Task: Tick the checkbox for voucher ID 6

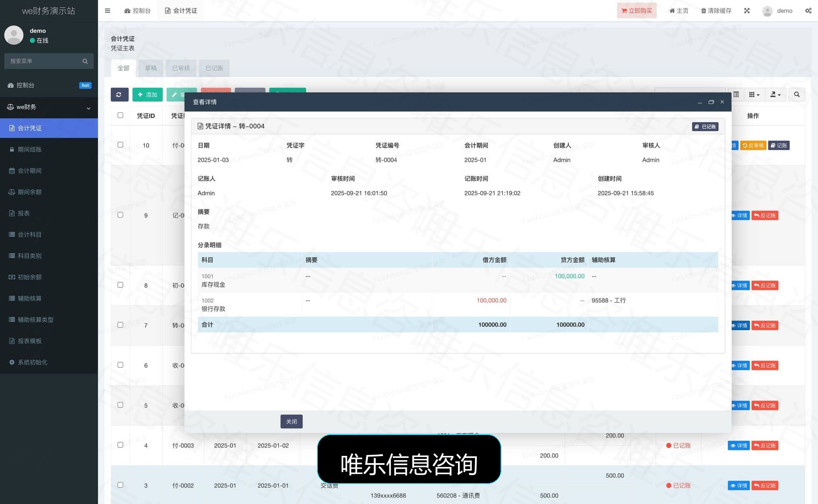Action: 121,365
